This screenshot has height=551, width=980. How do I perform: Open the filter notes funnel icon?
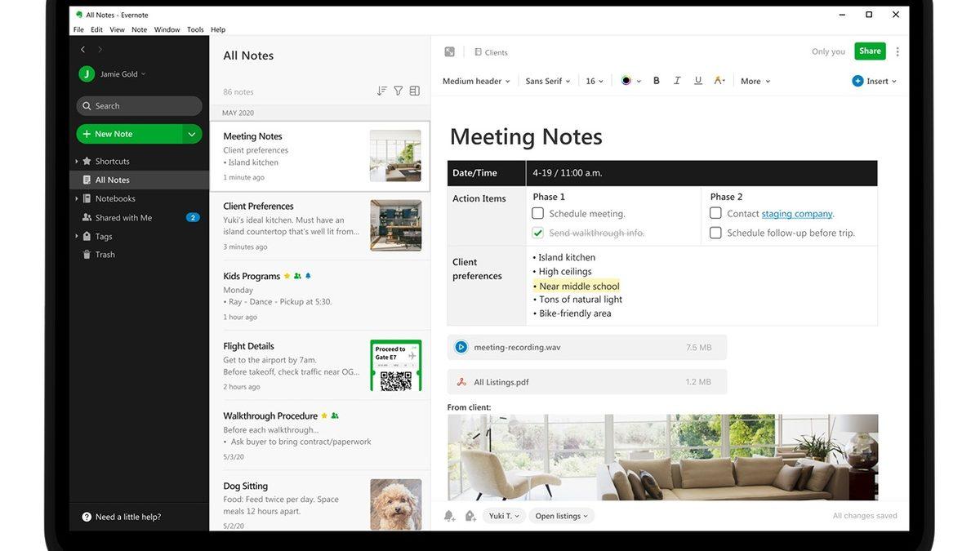[398, 91]
